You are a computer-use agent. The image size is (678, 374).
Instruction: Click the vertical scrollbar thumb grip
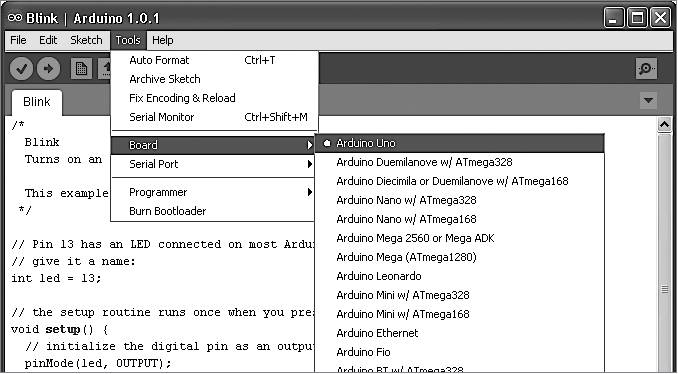coord(664,290)
